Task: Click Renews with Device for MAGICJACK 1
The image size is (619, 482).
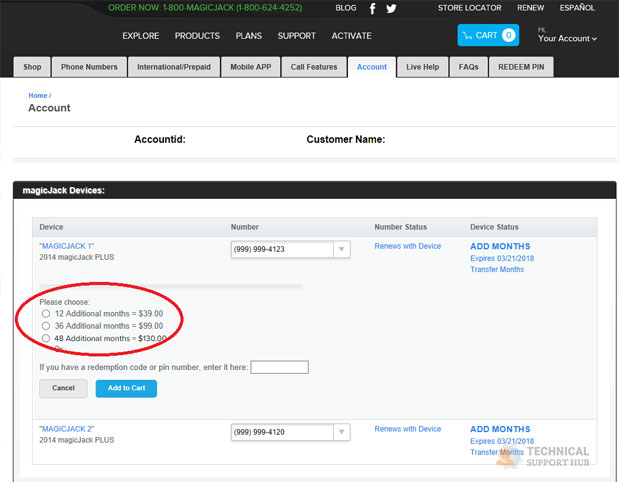Action: (x=408, y=246)
